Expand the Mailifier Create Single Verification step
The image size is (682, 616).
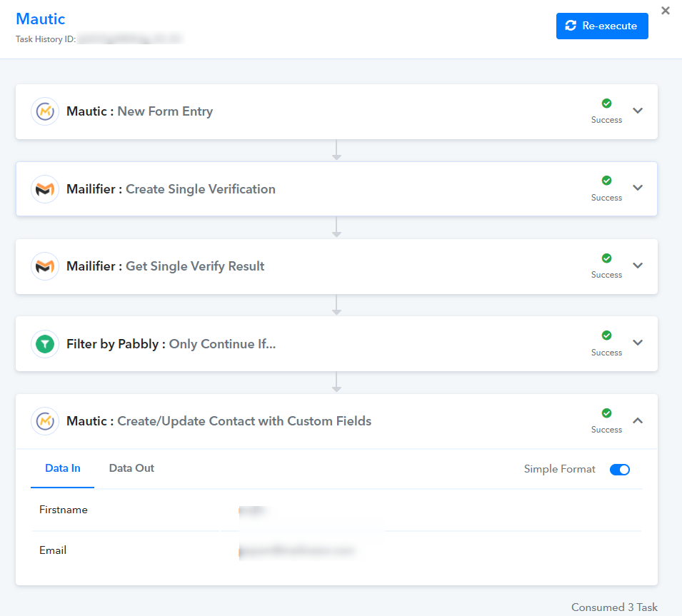pos(638,188)
